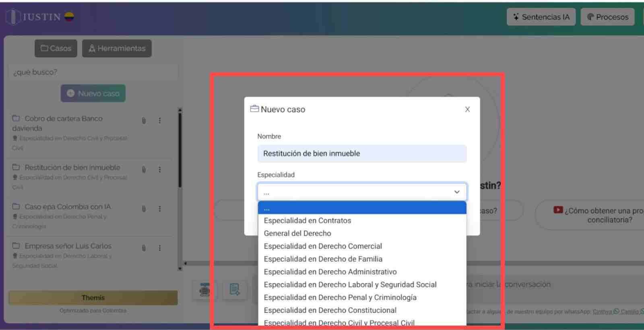Select Especialidad en Derecho Administrativo
Viewport: 644px width, 330px height.
[362, 272]
